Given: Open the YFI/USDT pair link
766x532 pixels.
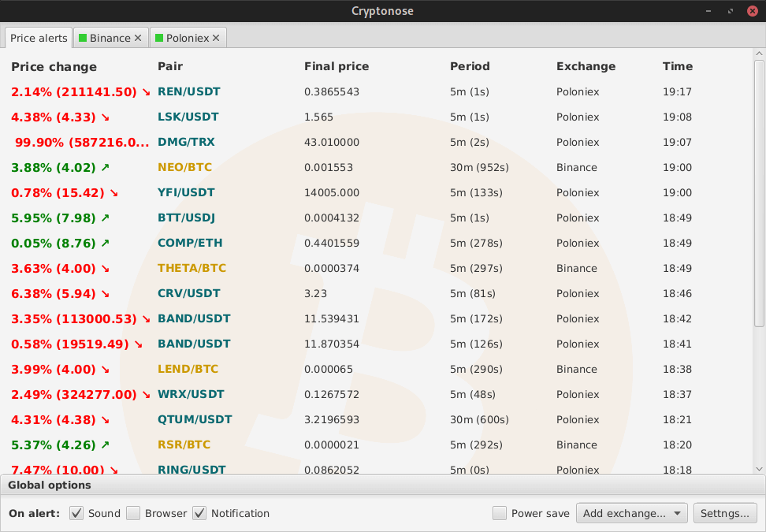Looking at the screenshot, I should coord(186,192).
